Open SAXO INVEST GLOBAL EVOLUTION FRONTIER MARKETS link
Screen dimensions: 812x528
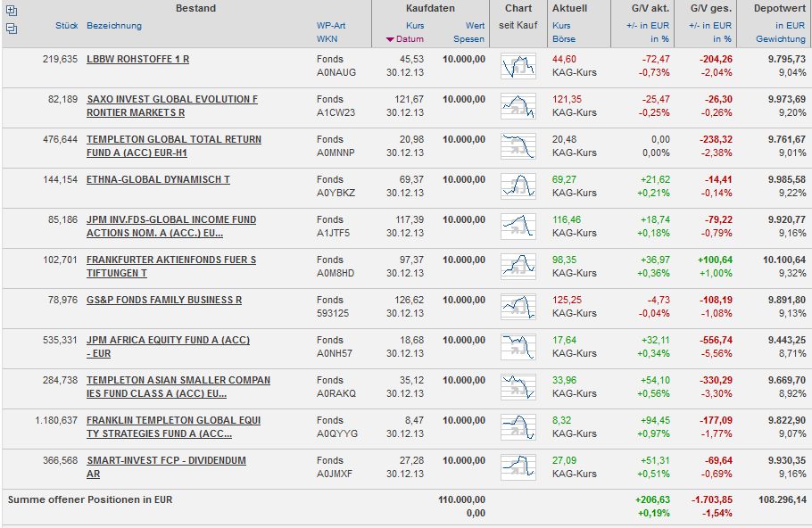[172, 105]
